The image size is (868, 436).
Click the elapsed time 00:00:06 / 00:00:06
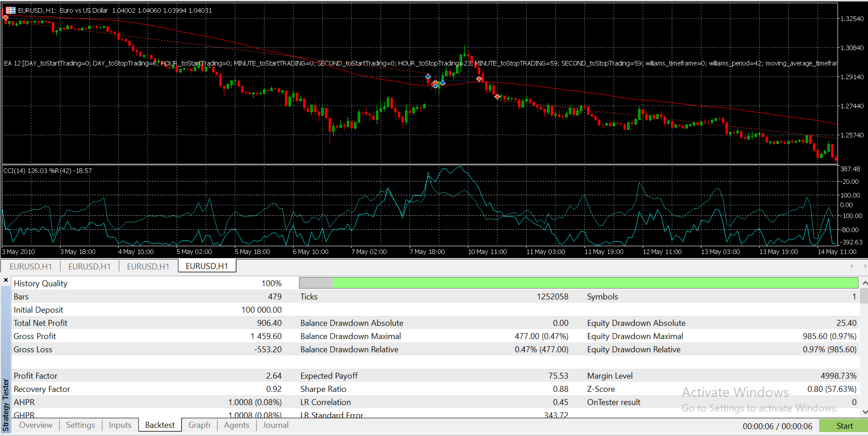click(777, 426)
